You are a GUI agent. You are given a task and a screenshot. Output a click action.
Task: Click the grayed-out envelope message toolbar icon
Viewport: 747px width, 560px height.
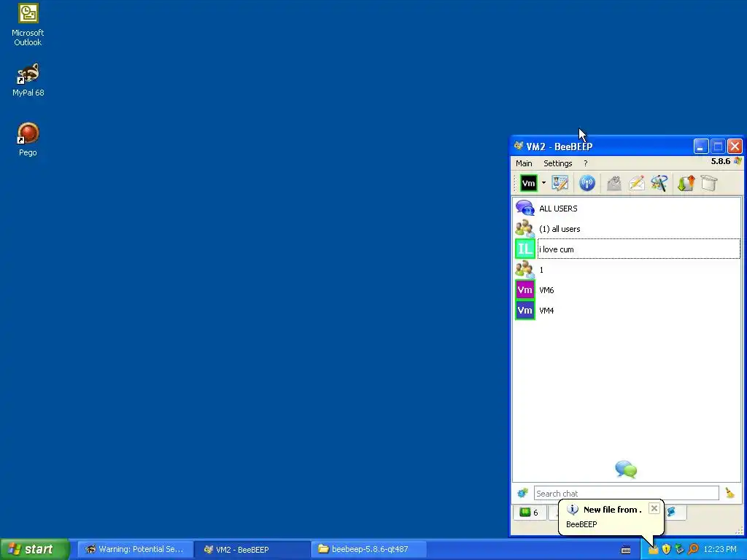click(614, 183)
